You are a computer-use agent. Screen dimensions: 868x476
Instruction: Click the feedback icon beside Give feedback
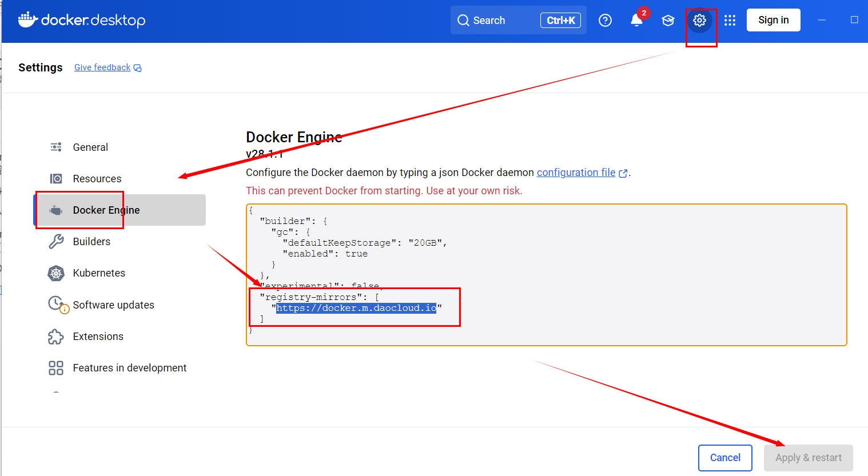pyautogui.click(x=138, y=68)
